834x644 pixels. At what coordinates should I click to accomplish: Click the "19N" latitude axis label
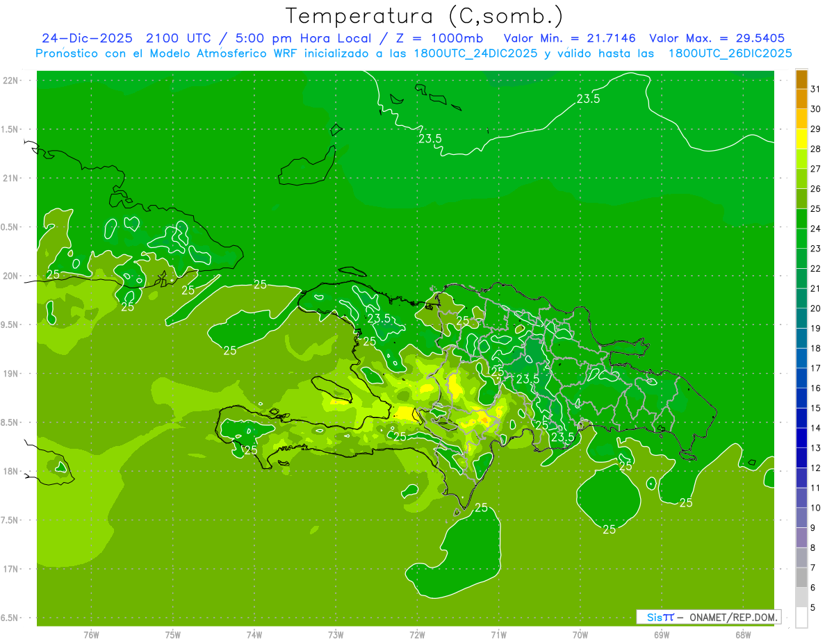(12, 374)
